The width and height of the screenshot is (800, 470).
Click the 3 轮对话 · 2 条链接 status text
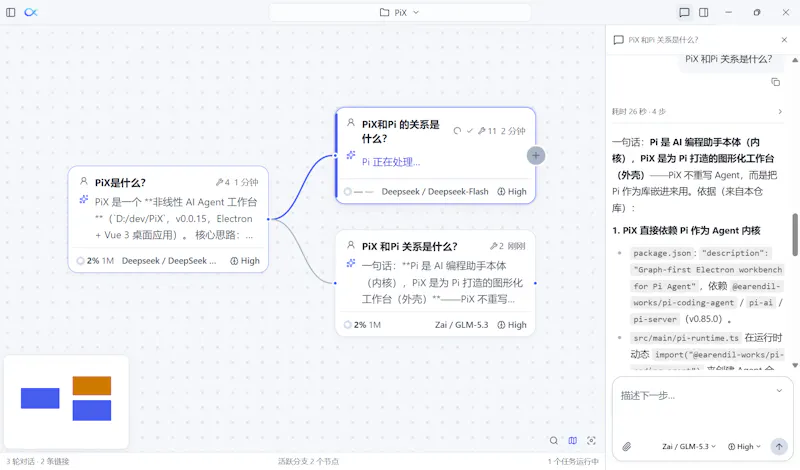point(38,461)
